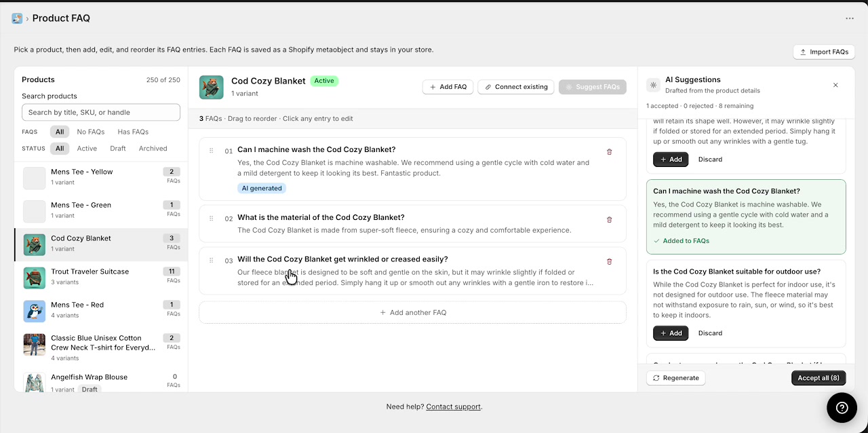Screen dimensions: 868x433
Task: Click the Product FAQ page title
Action: tap(61, 18)
